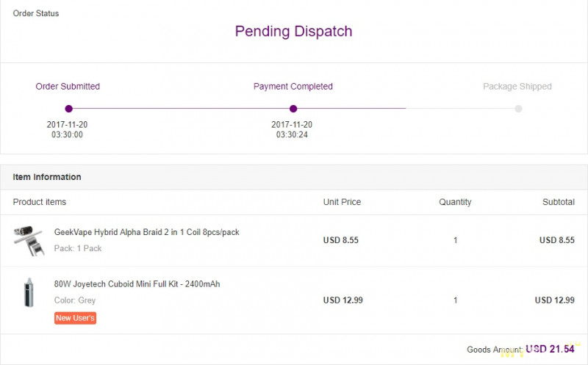Viewport: 588px width, 365px height.
Task: Click the Item Information section header
Action: tap(47, 177)
